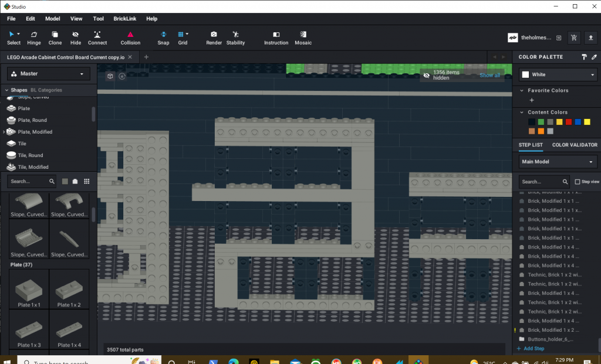Open Instruction mode

pyautogui.click(x=276, y=37)
